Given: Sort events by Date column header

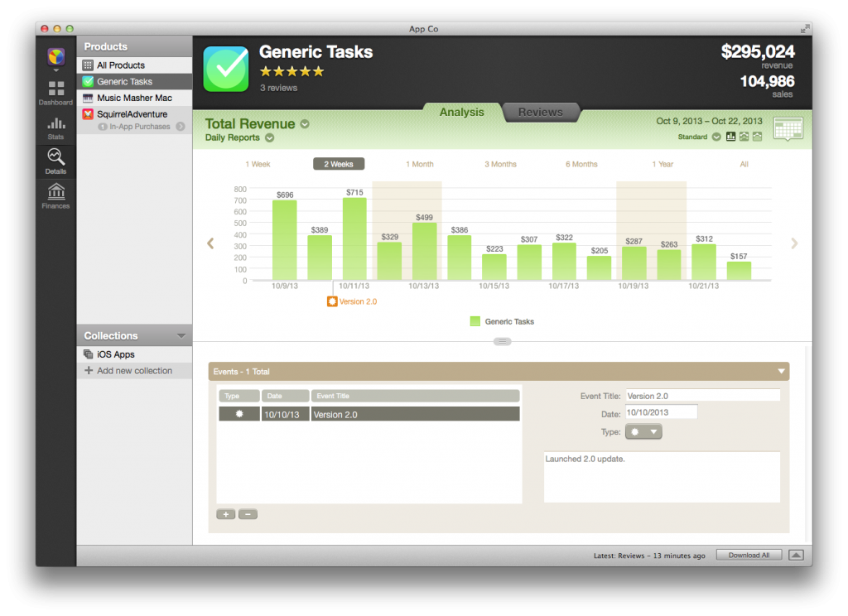Looking at the screenshot, I should point(285,396).
